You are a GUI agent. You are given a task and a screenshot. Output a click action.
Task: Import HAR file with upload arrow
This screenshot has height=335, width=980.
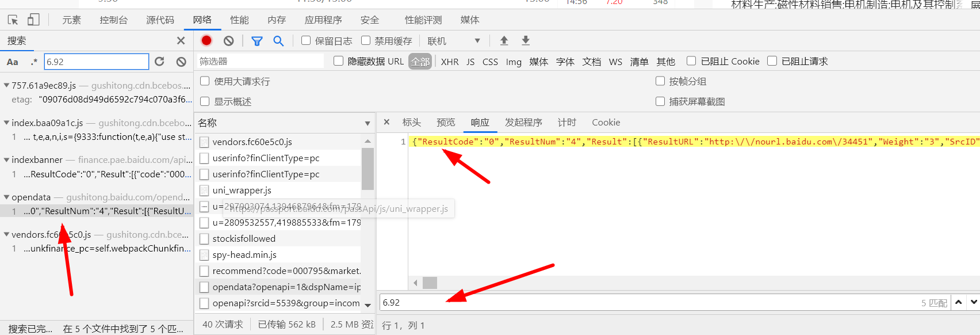click(x=504, y=40)
